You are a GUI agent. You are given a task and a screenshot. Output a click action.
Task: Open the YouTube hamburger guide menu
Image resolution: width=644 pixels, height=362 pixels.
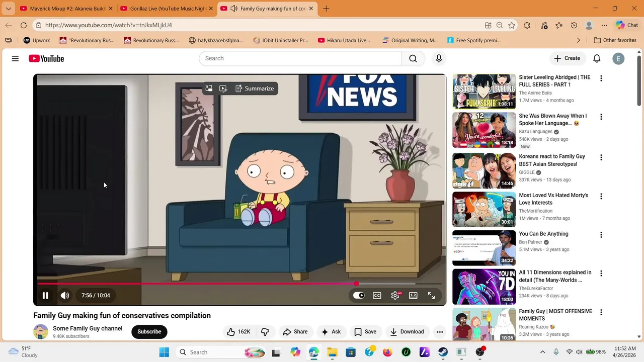15,59
